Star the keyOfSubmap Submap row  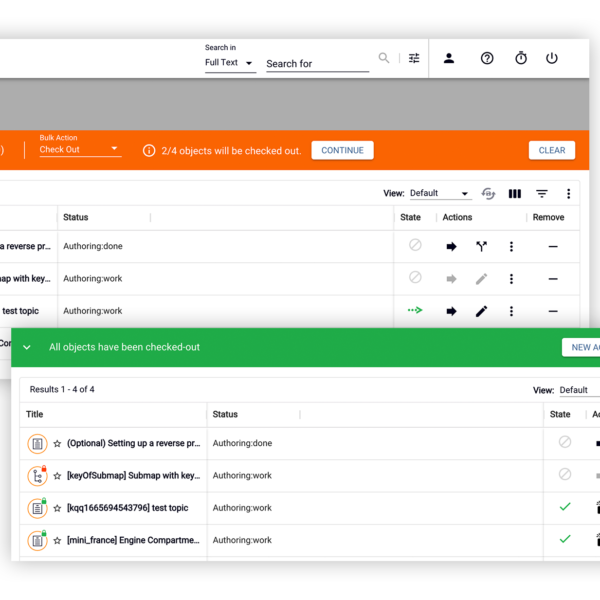[57, 476]
